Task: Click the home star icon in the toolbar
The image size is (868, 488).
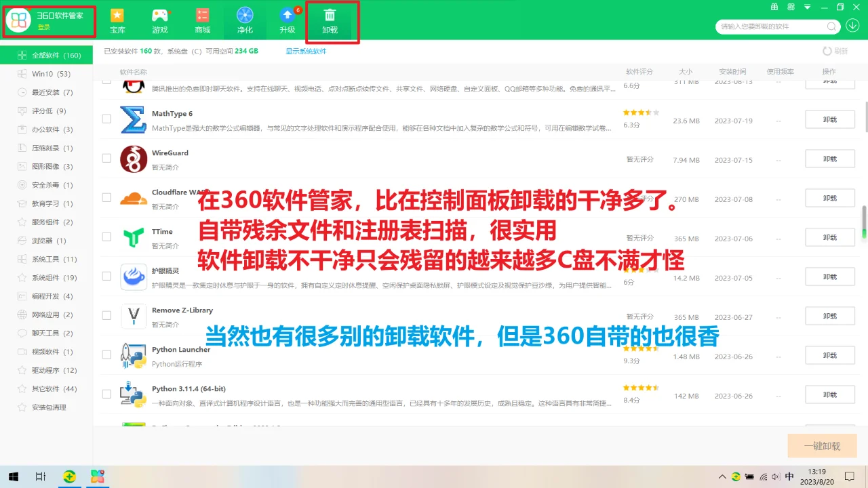Action: 117,20
